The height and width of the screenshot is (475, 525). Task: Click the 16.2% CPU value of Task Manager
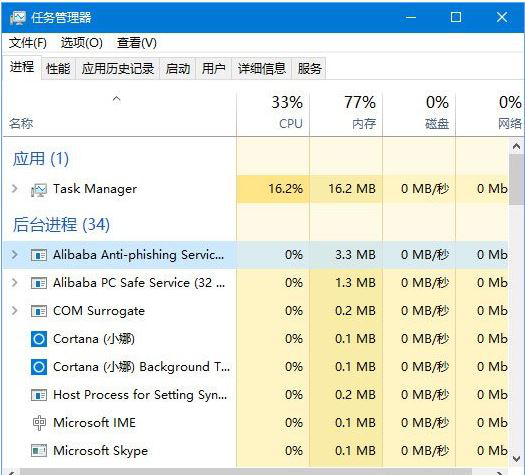point(285,189)
